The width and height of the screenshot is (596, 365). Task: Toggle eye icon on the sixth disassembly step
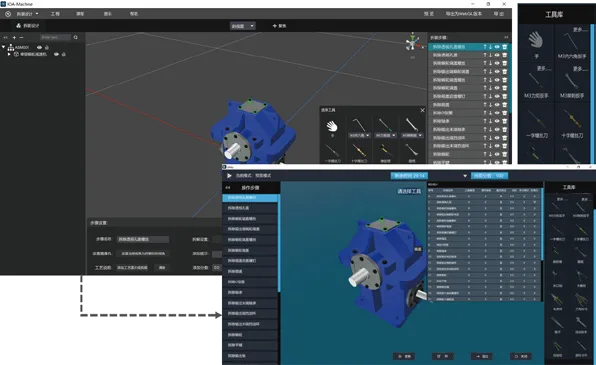497,88
